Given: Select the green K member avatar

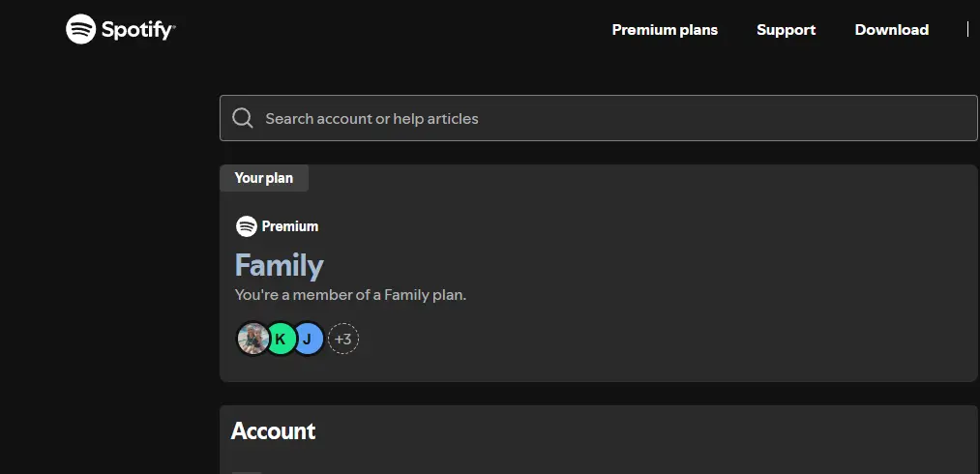Looking at the screenshot, I should 281,339.
